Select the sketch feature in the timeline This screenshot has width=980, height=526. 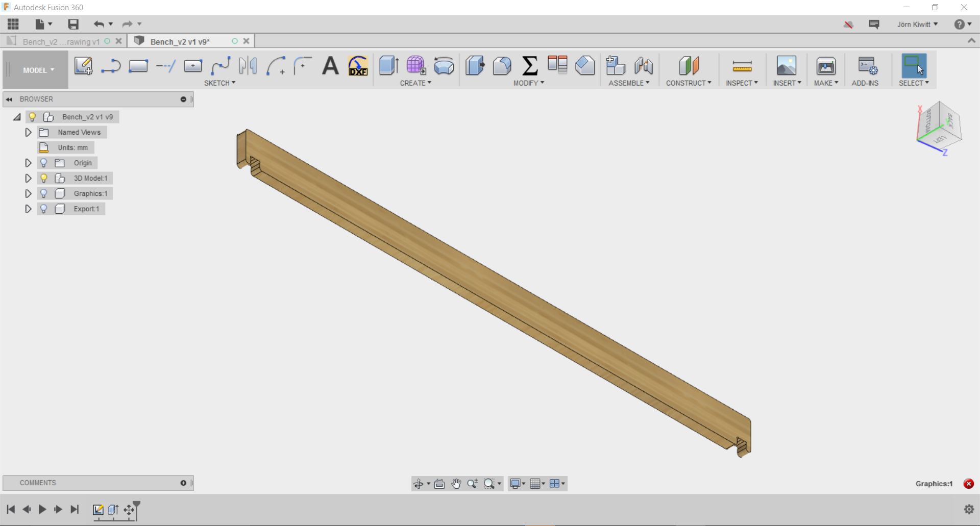[98, 509]
